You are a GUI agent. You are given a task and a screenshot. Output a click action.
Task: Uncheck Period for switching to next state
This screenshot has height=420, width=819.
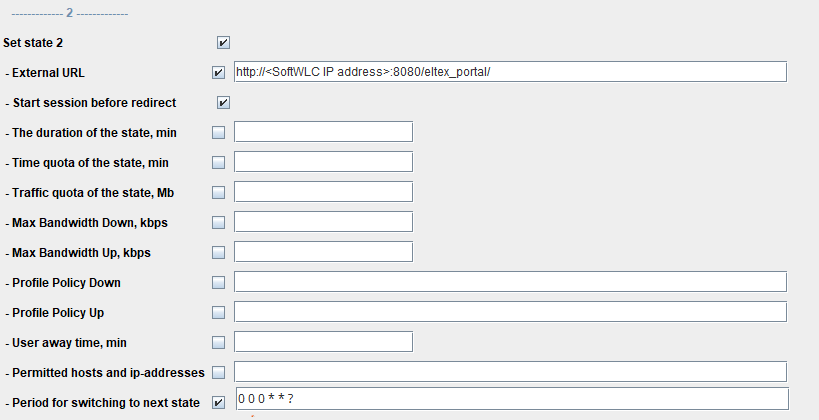(219, 403)
